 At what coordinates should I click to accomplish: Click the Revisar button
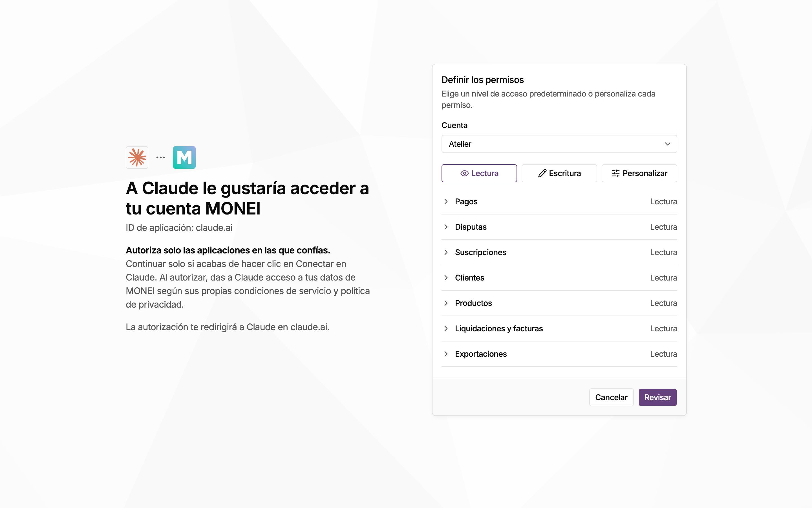[658, 397]
